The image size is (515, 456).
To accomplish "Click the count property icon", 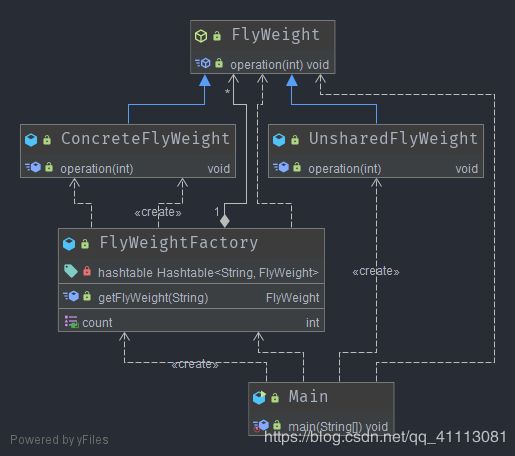I will [x=72, y=321].
